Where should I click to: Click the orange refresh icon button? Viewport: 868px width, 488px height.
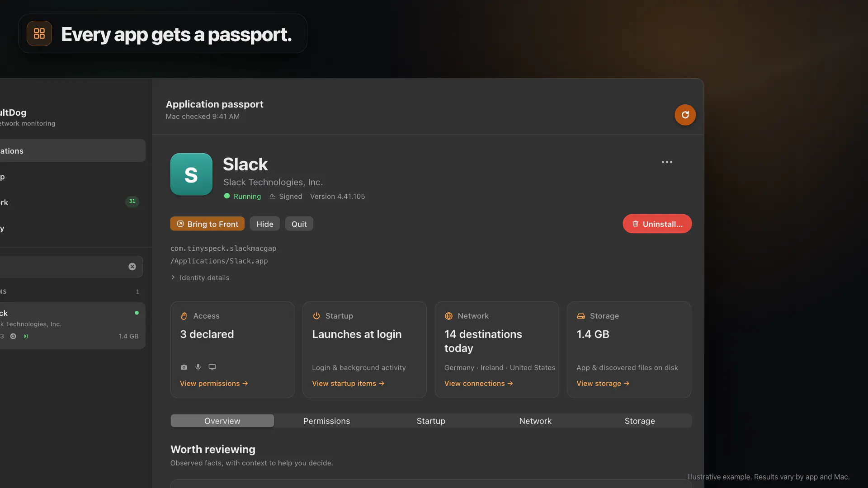685,115
